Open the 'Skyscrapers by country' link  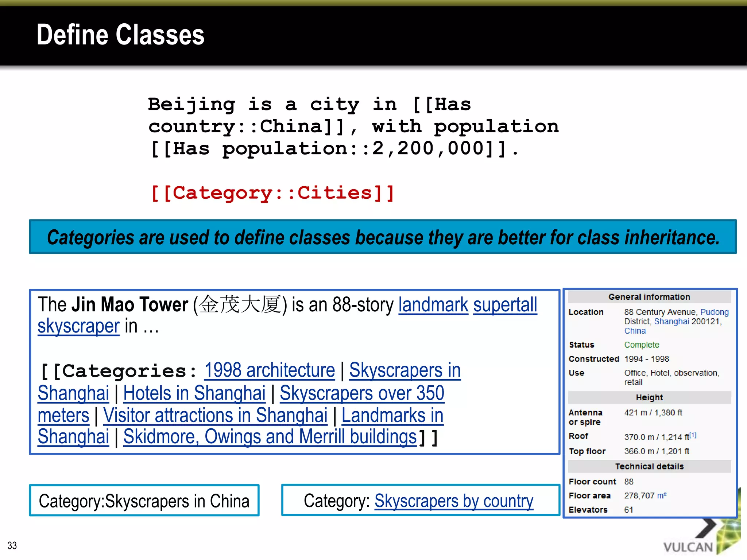(x=453, y=501)
